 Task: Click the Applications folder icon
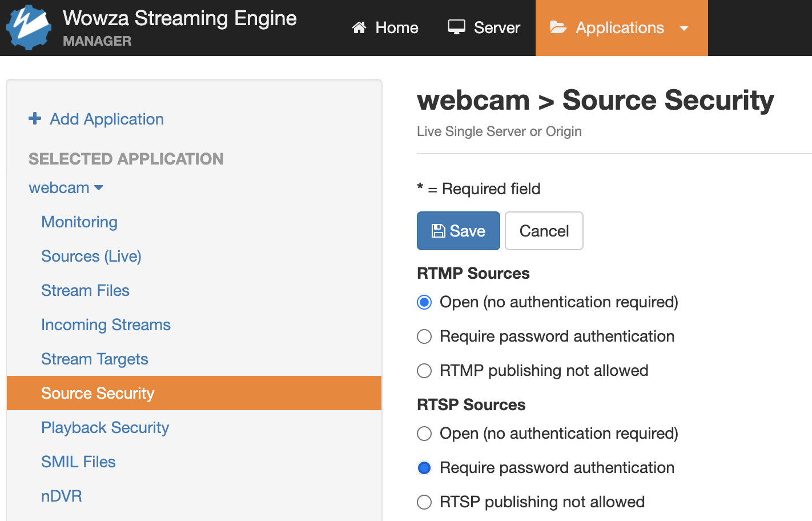point(558,27)
